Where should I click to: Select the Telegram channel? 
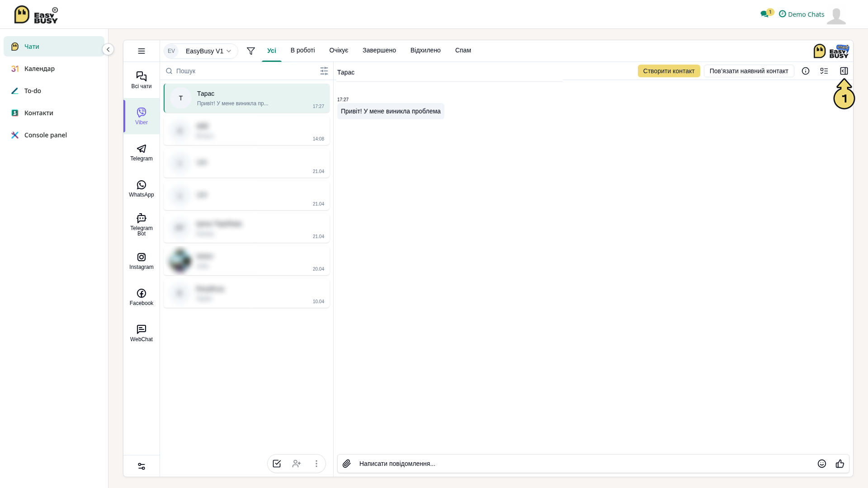[142, 152]
